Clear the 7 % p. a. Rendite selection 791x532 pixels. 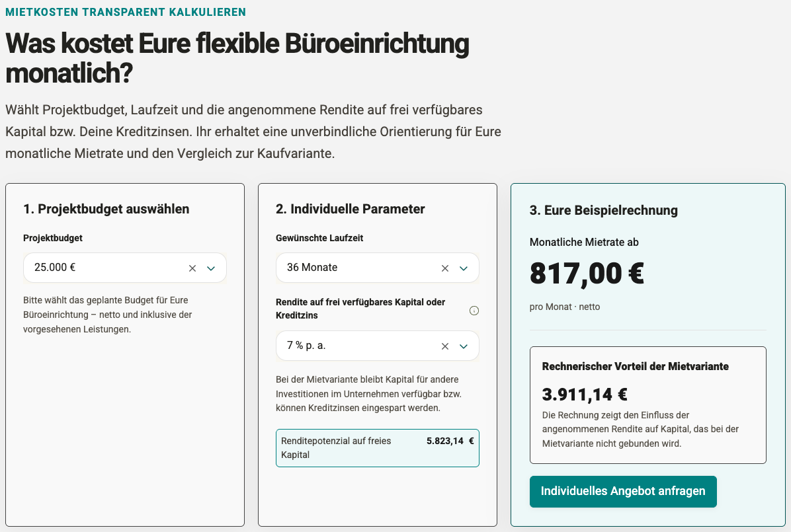point(445,346)
